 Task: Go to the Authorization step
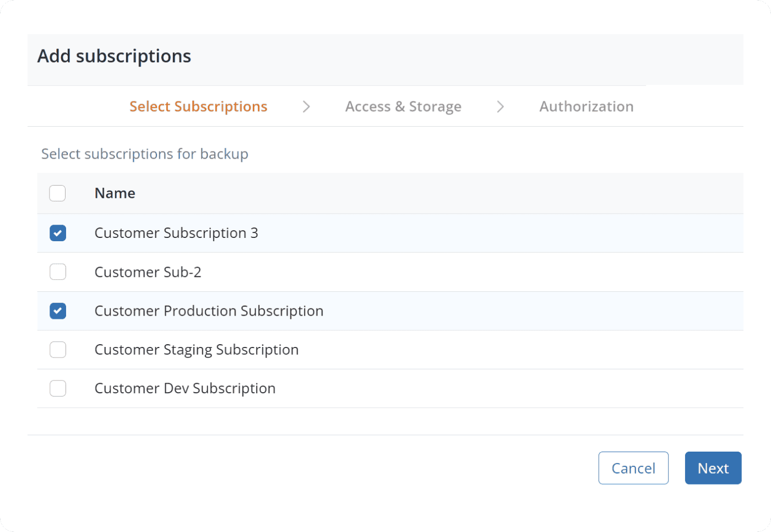(x=586, y=106)
